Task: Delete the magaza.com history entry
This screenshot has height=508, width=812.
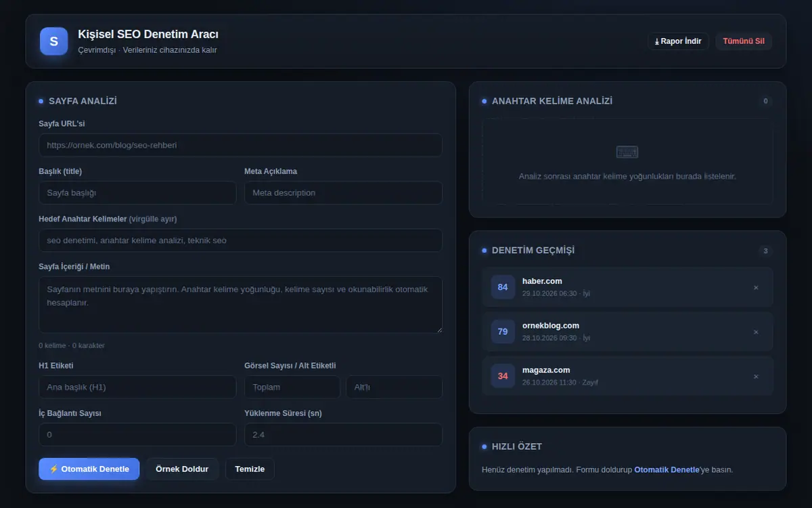Action: [756, 377]
